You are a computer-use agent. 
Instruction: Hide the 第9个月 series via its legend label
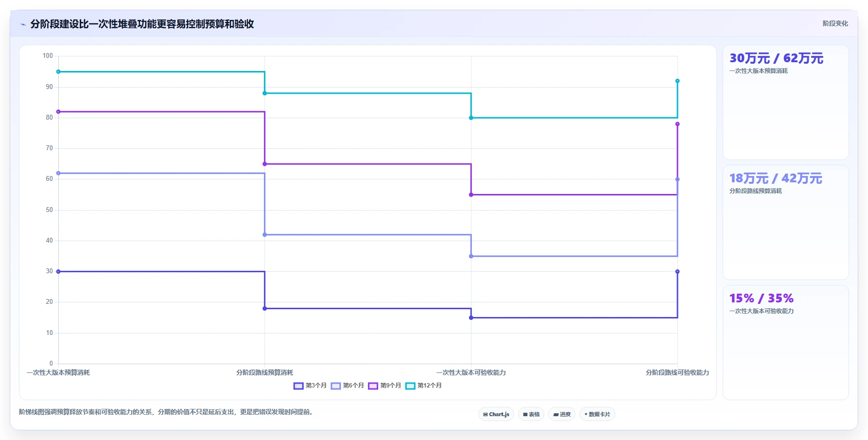[x=391, y=386]
